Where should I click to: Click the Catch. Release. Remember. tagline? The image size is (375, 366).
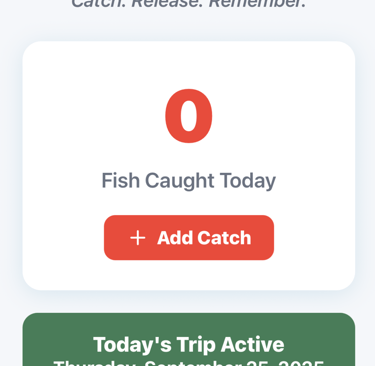coord(189,3)
